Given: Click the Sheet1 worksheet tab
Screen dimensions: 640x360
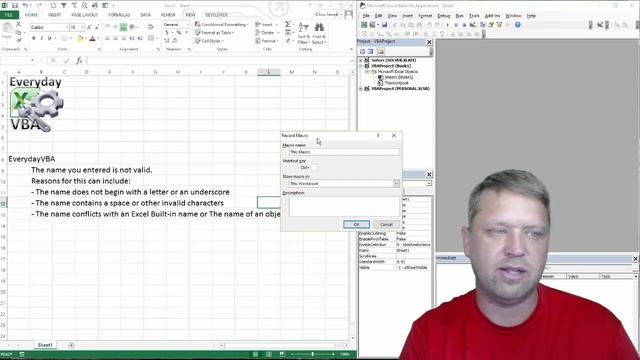Looking at the screenshot, I should tap(45, 345).
